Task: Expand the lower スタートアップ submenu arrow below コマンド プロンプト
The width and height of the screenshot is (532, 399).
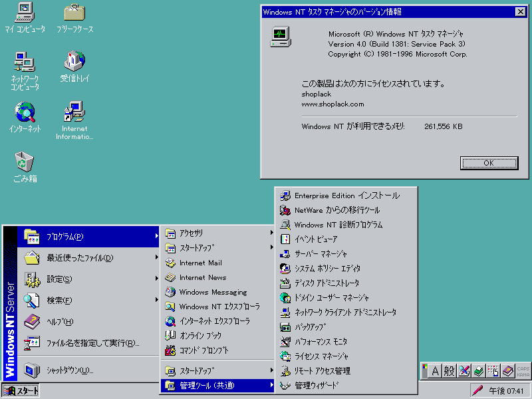Action: tap(271, 370)
